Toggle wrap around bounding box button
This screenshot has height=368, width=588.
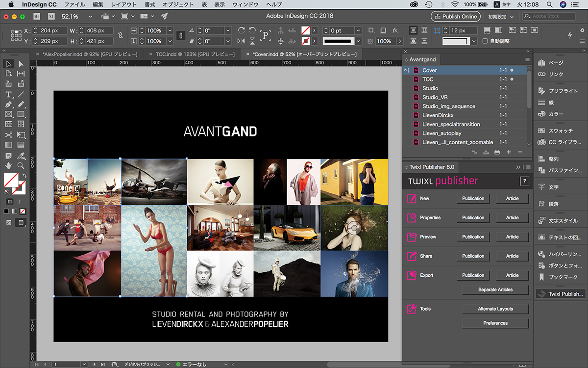424,30
